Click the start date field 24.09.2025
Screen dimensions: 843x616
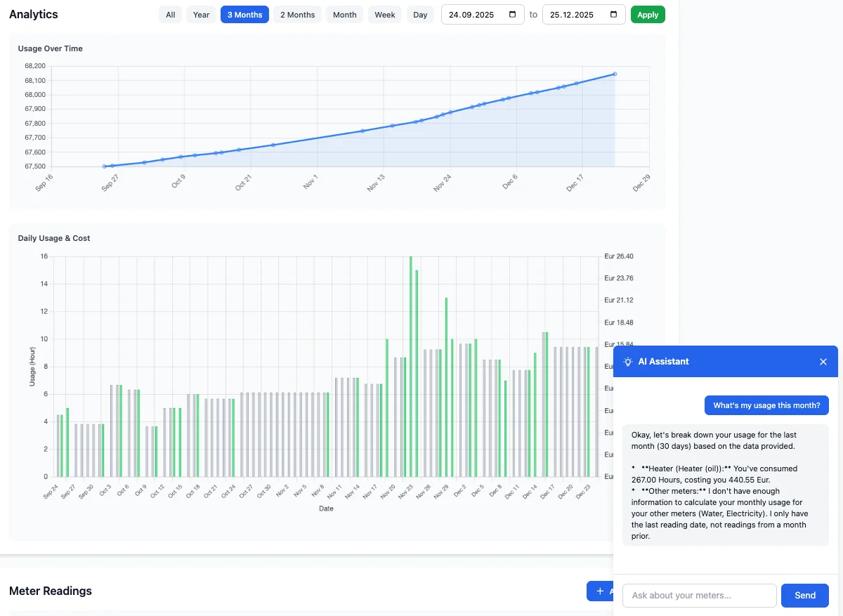tap(483, 15)
